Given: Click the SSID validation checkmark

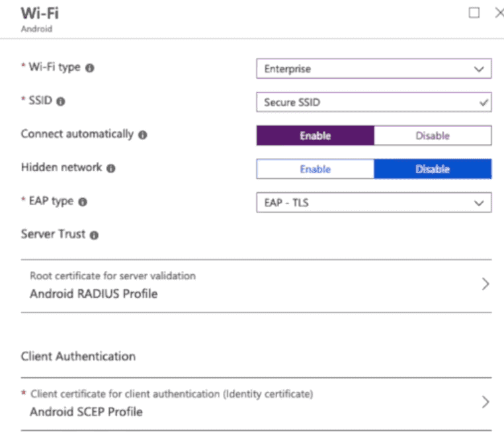Looking at the screenshot, I should (x=483, y=102).
